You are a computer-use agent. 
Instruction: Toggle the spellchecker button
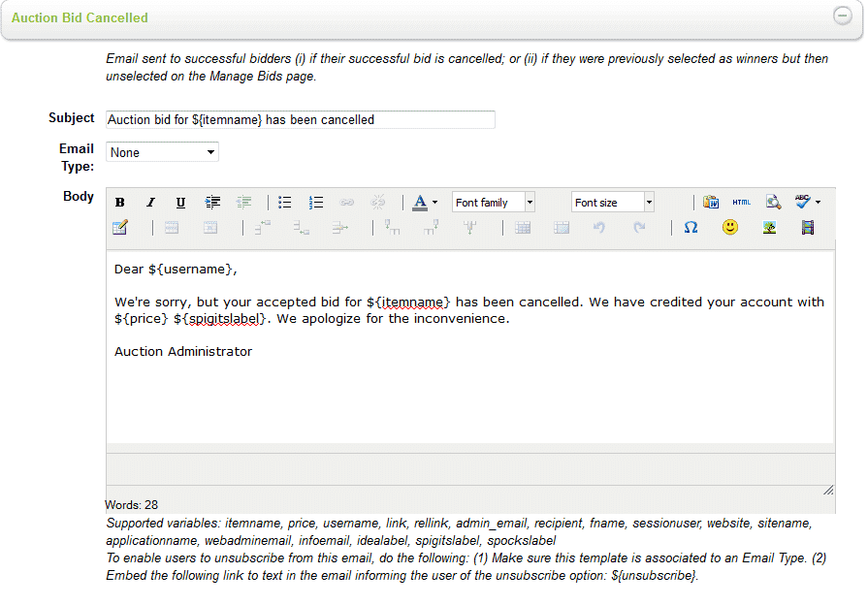point(802,202)
